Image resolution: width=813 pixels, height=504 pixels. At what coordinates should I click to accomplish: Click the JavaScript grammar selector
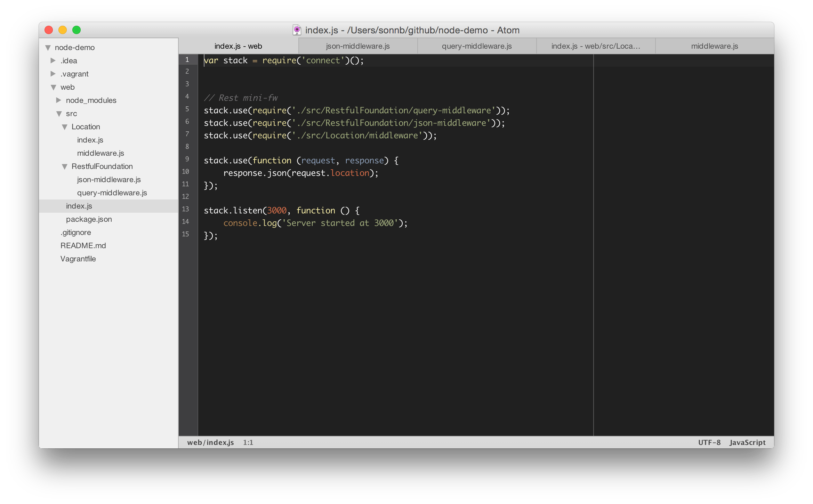tap(747, 442)
